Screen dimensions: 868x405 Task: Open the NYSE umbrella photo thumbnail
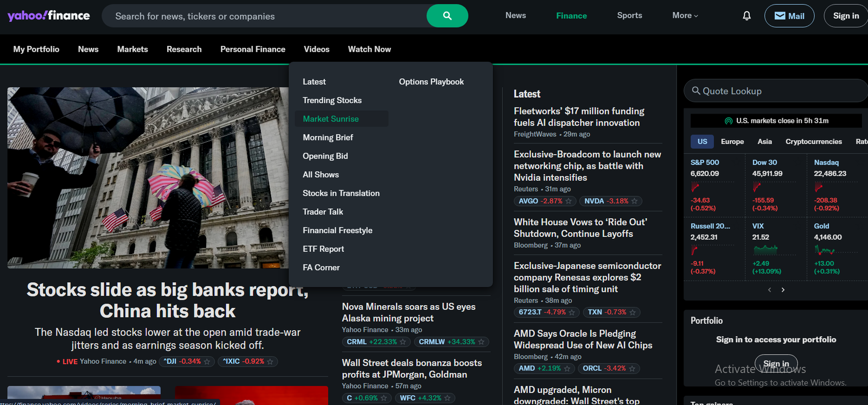(148, 178)
